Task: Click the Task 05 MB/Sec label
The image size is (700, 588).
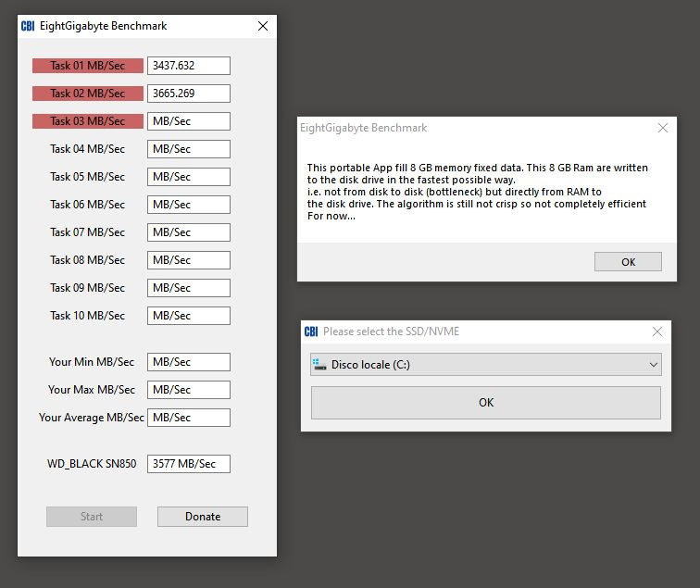Action: [87, 177]
